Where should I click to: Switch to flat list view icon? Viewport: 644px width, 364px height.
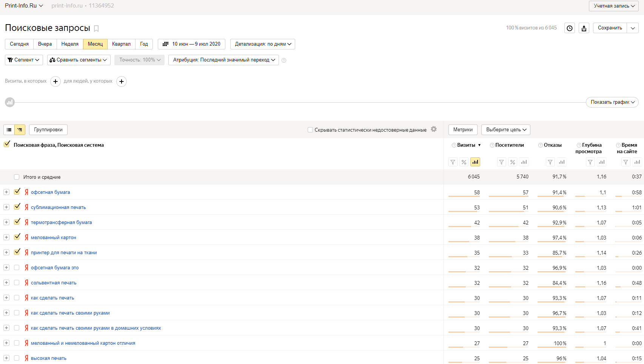point(9,130)
